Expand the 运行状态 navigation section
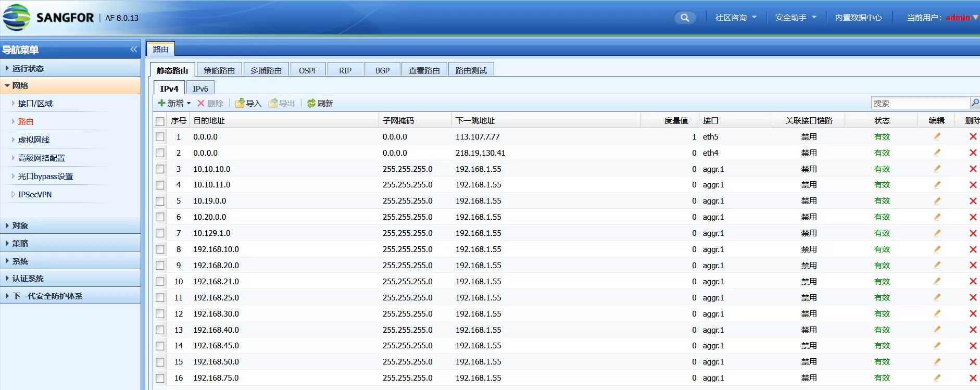 point(28,68)
